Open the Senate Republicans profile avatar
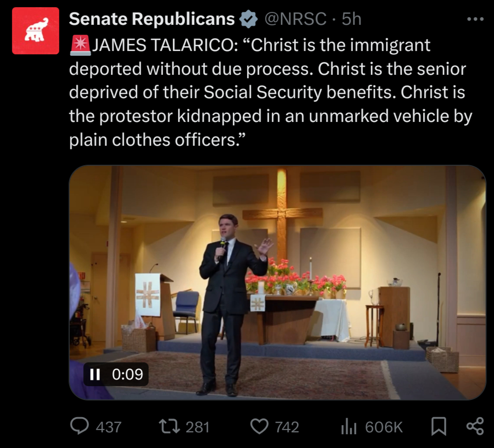The image size is (494, 448). click(35, 31)
